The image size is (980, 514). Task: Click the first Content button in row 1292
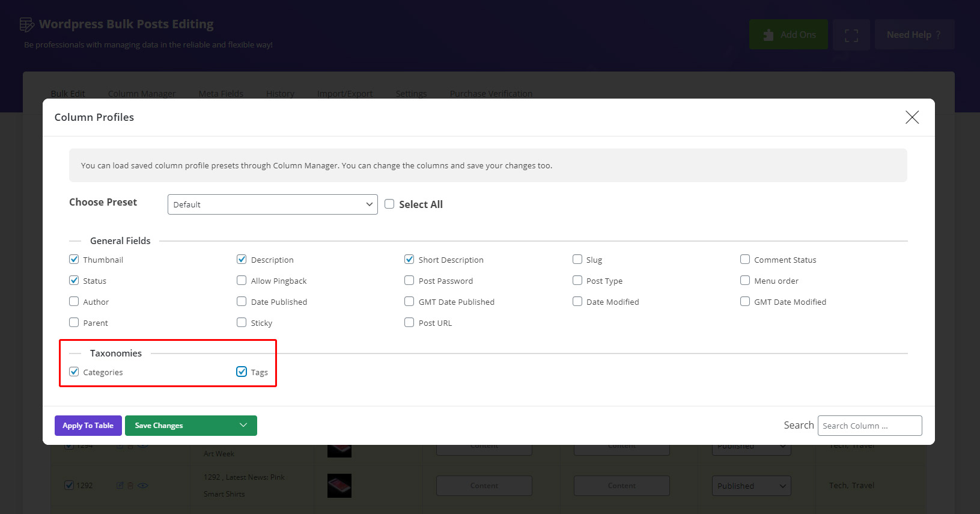click(484, 486)
